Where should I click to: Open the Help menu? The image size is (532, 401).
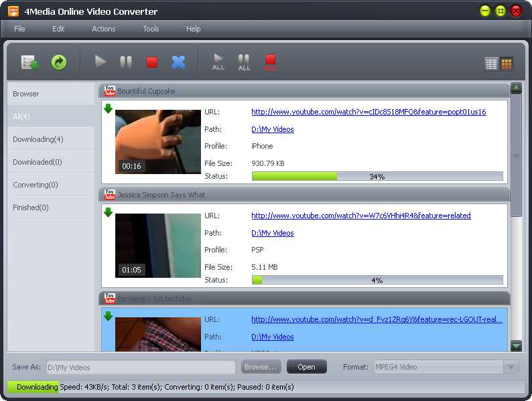[x=193, y=29]
